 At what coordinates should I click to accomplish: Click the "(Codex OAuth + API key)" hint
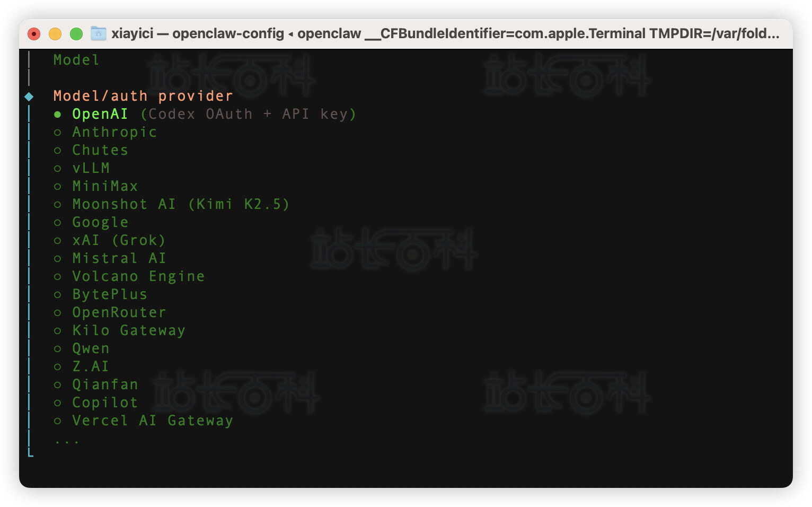[248, 114]
